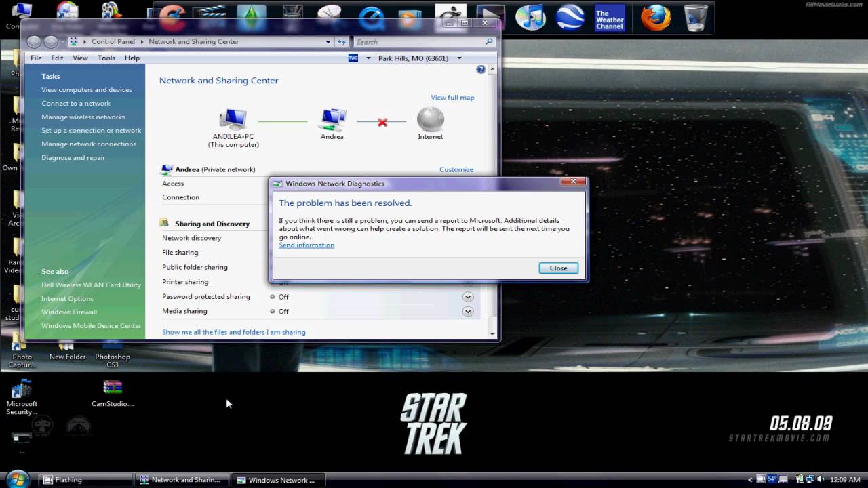The image size is (868, 488).
Task: Open the Windows Start orb
Action: coord(18,479)
